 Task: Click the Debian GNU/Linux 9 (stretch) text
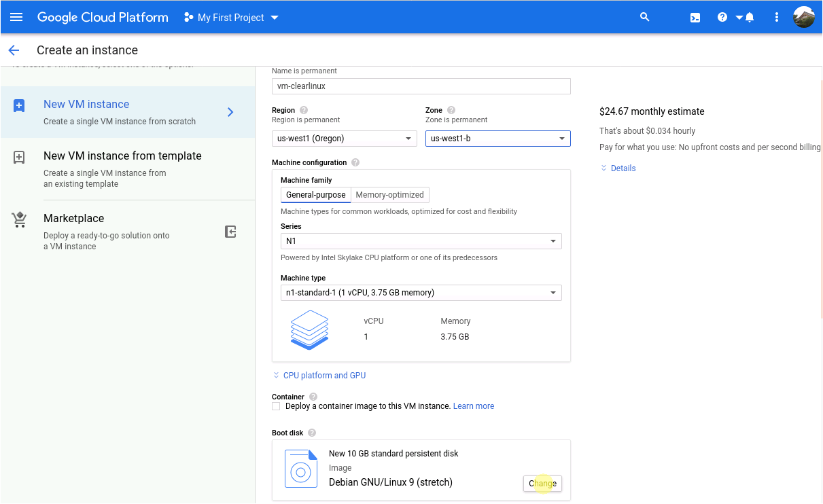[x=391, y=482]
